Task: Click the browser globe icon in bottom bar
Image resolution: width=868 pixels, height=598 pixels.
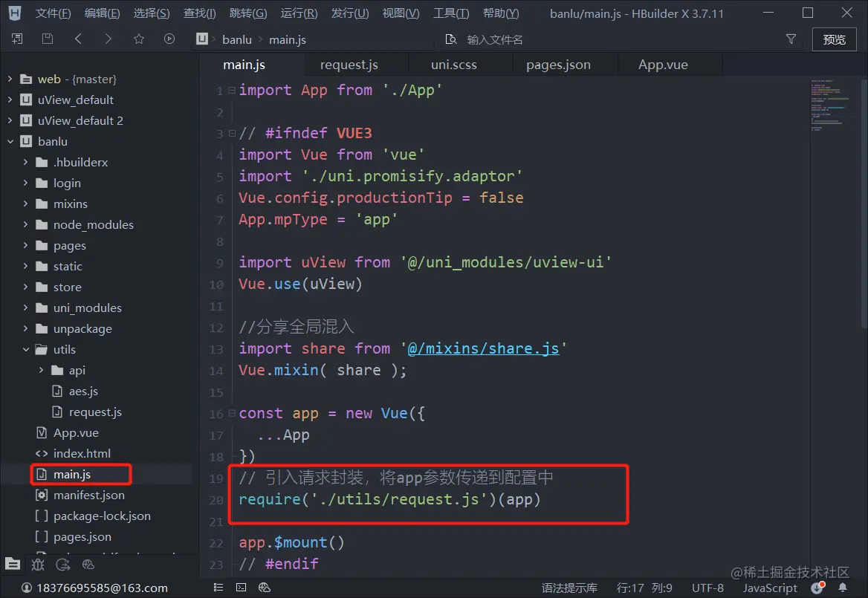Action: pyautogui.click(x=88, y=565)
